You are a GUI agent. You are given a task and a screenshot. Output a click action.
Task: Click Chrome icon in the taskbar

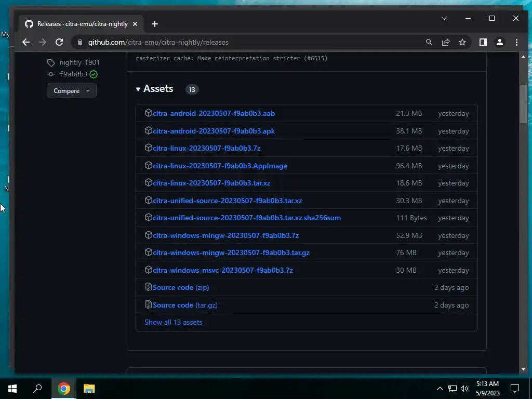pyautogui.click(x=63, y=389)
